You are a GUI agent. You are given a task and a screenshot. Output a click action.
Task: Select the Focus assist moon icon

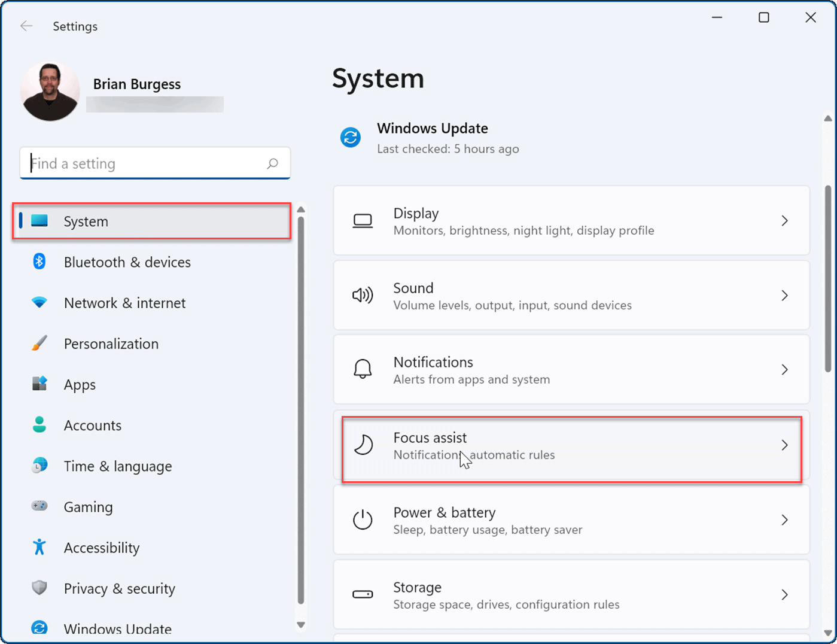click(363, 445)
